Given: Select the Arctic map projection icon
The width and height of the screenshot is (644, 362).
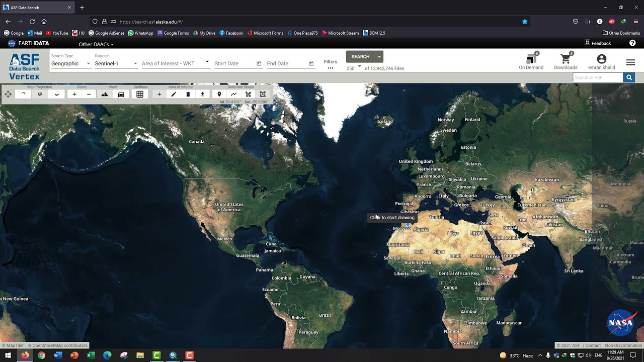Looking at the screenshot, I should 23,94.
